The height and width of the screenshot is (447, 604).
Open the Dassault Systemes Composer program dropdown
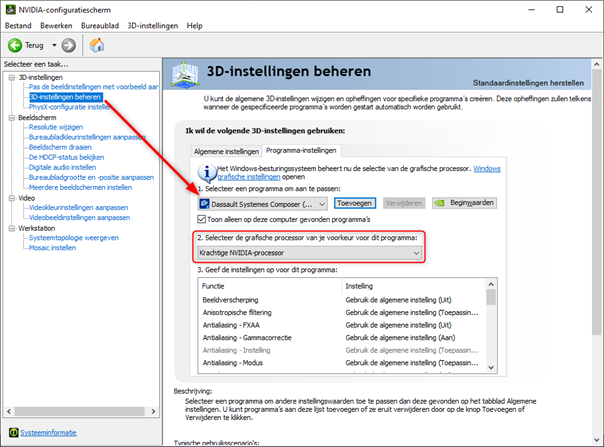point(263,204)
